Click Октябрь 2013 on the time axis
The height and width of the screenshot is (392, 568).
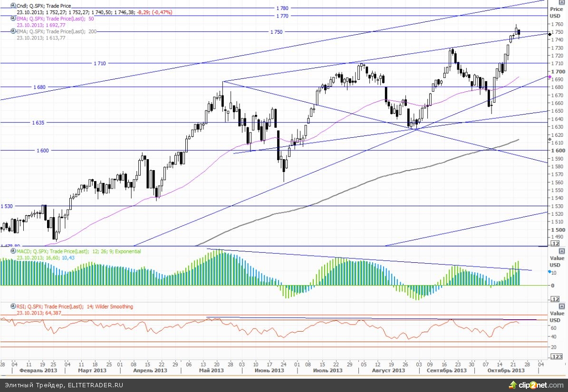coord(506,370)
